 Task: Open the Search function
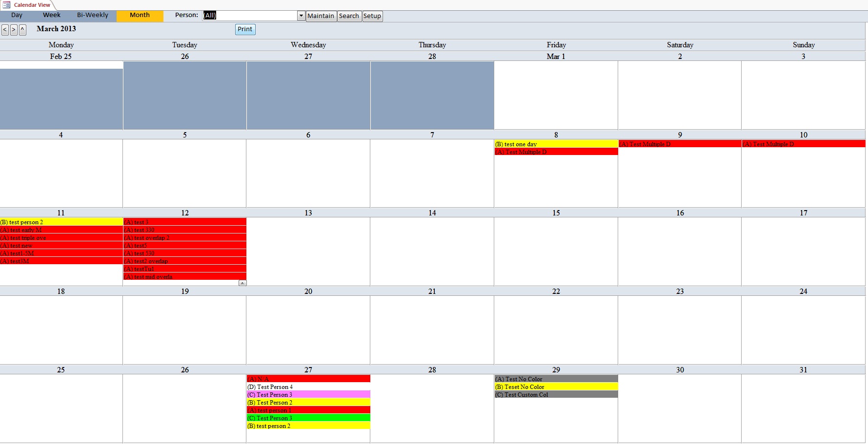(349, 16)
